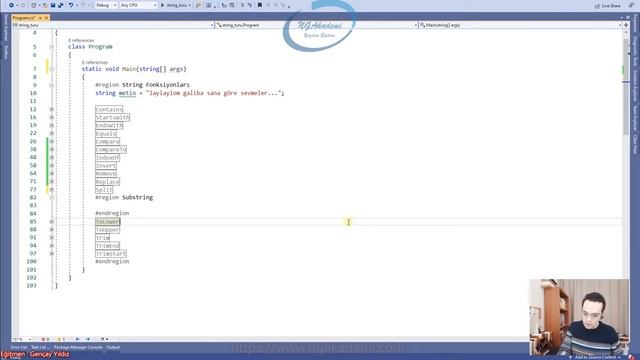Expand the collapsed TrimEnd region

pyautogui.click(x=52, y=246)
